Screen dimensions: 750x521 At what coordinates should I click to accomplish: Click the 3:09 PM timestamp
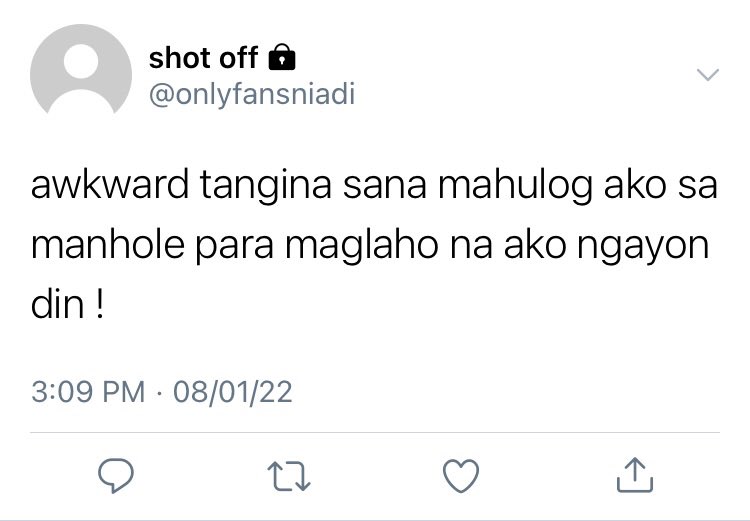coord(88,392)
